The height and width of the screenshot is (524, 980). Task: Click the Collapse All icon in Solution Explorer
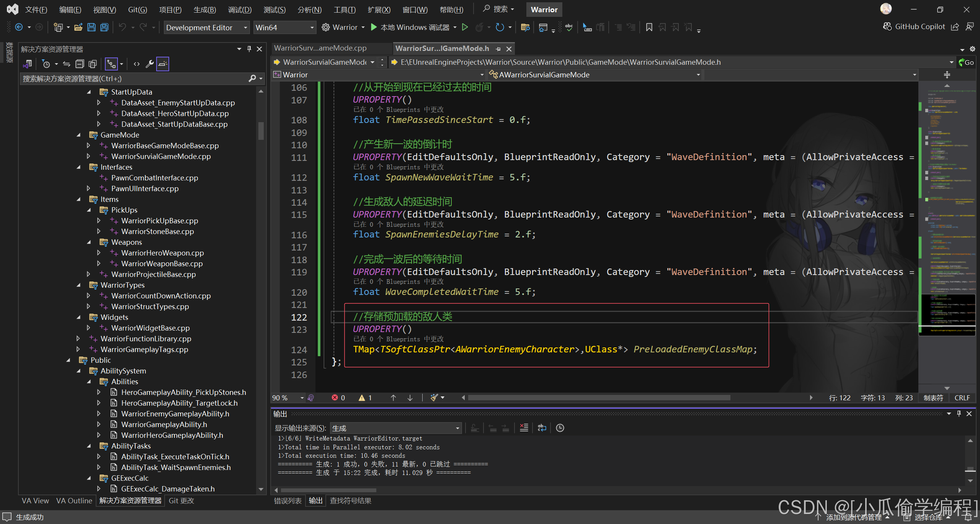(x=80, y=64)
